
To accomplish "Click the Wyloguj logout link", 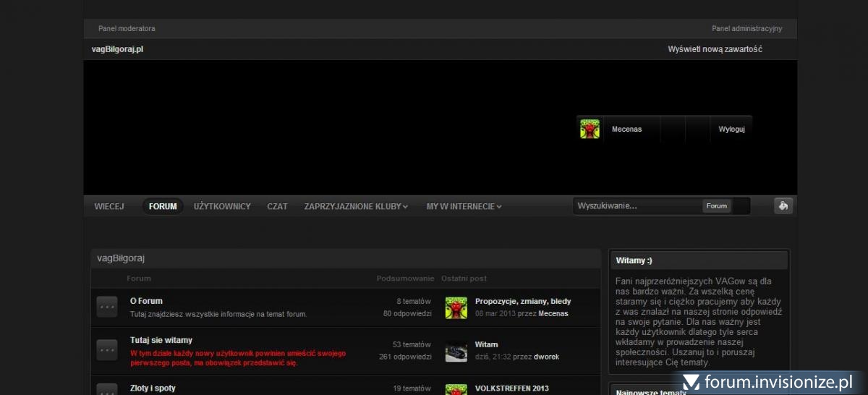I will [731, 129].
